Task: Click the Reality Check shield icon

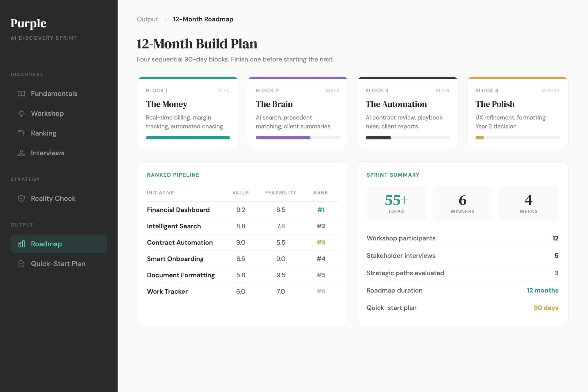Action: [x=21, y=198]
